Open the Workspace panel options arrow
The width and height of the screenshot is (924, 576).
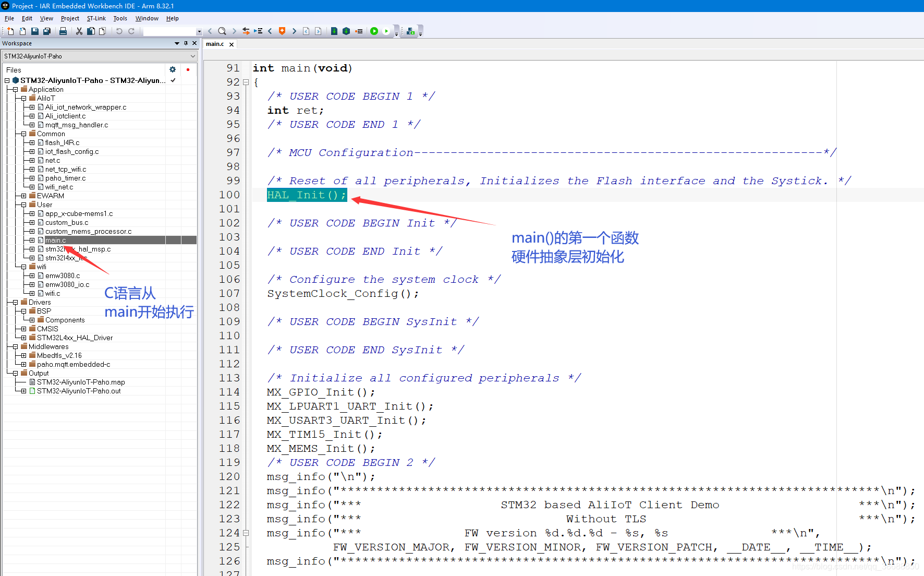pos(177,43)
